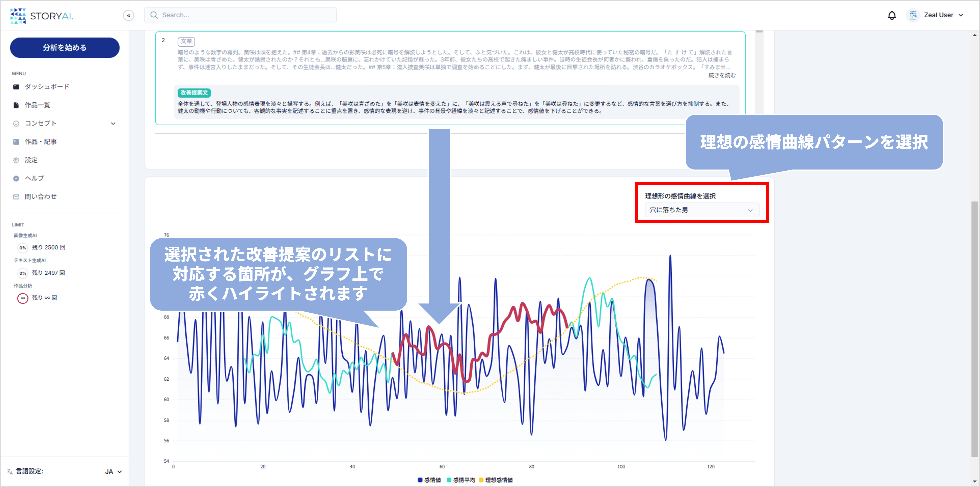Image resolution: width=980 pixels, height=487 pixels.
Task: Click the 続きを読む link
Action: pyautogui.click(x=722, y=75)
